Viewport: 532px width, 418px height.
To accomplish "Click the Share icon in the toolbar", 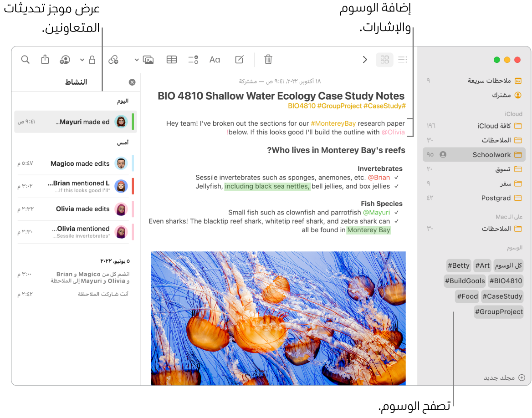I will click(45, 59).
